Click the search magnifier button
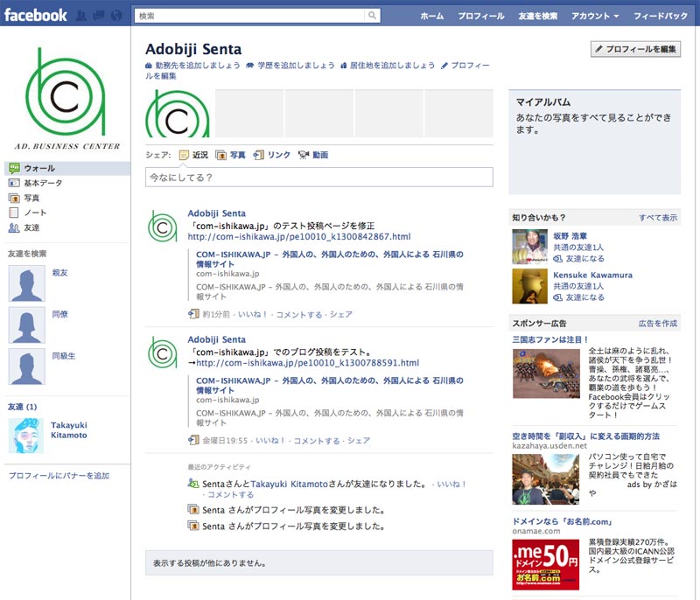700x600 pixels. (372, 16)
